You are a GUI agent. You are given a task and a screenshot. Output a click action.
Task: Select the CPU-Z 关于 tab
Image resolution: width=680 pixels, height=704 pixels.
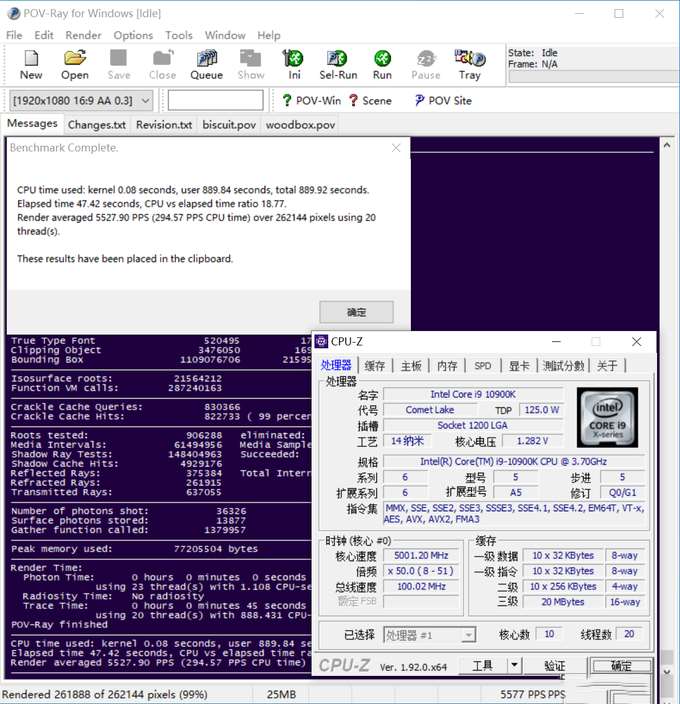607,366
